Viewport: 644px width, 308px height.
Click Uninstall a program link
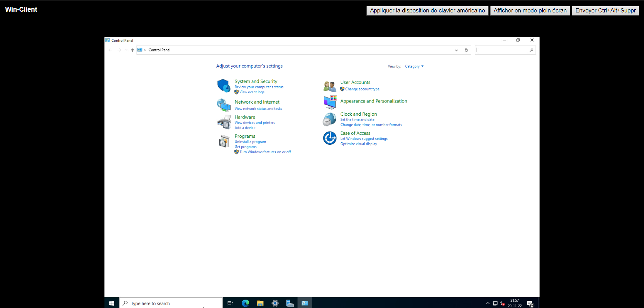click(250, 142)
